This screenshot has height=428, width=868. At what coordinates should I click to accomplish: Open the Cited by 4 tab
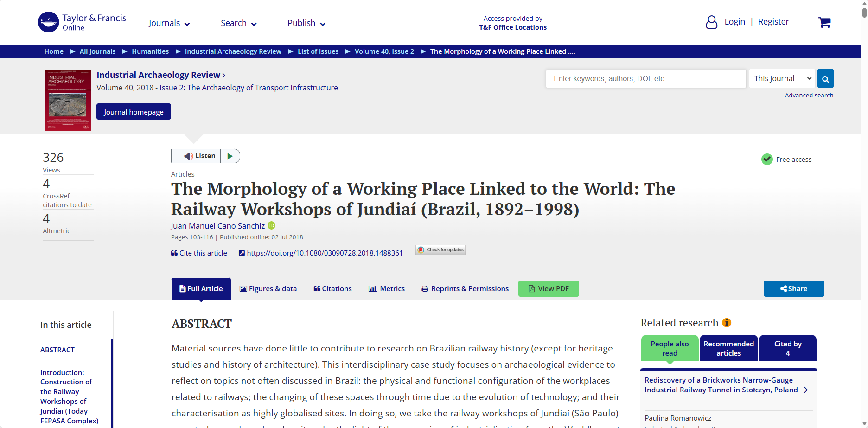pyautogui.click(x=787, y=348)
